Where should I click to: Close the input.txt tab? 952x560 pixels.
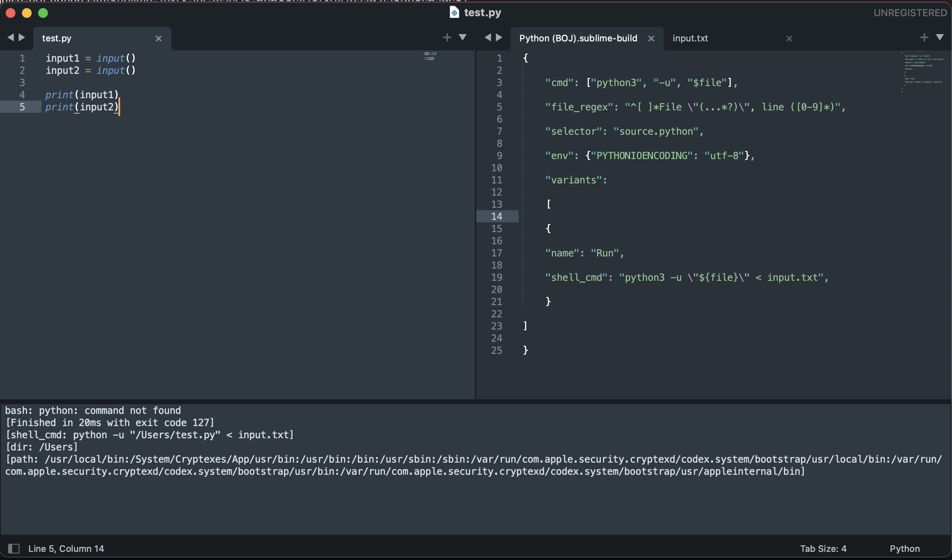click(x=789, y=39)
